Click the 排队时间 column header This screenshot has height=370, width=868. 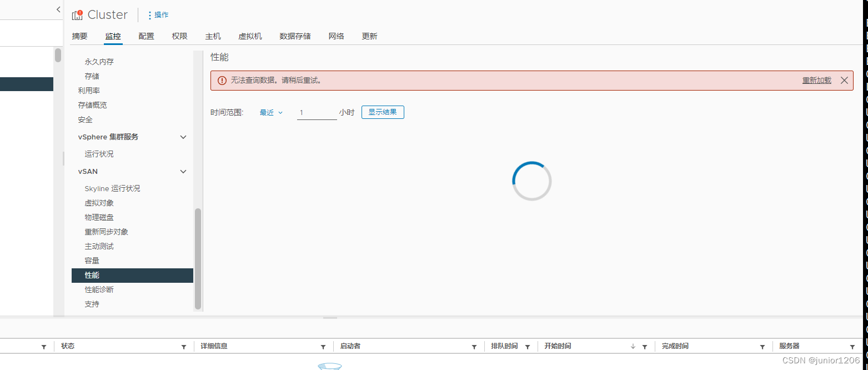tap(504, 346)
